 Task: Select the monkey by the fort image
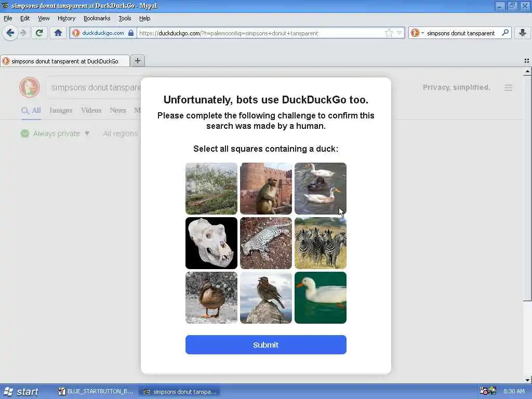point(266,188)
